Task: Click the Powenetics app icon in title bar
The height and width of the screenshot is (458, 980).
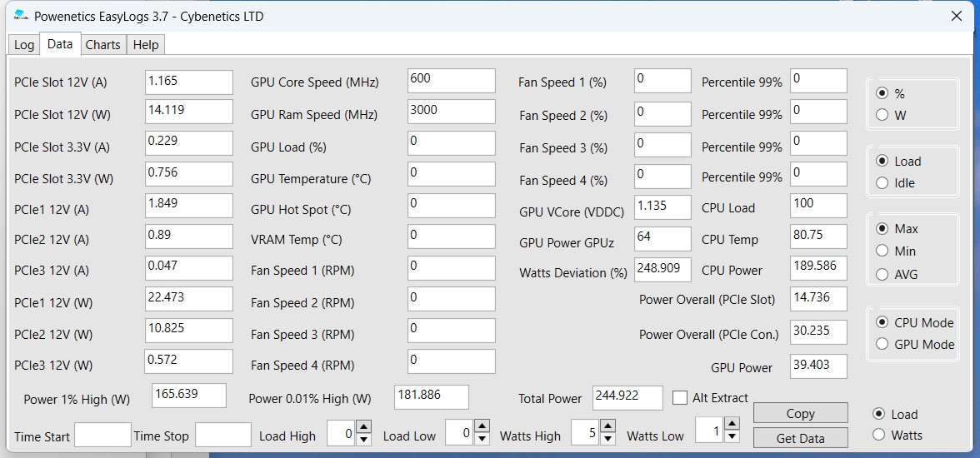Action: pos(21,16)
